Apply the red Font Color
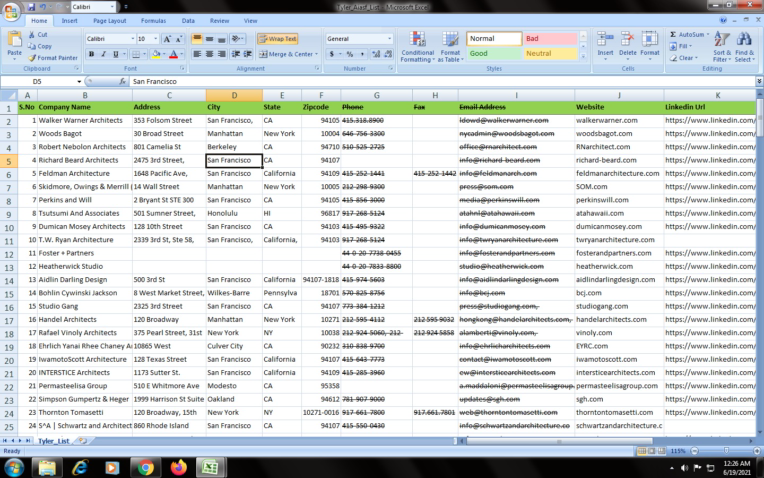 [173, 54]
